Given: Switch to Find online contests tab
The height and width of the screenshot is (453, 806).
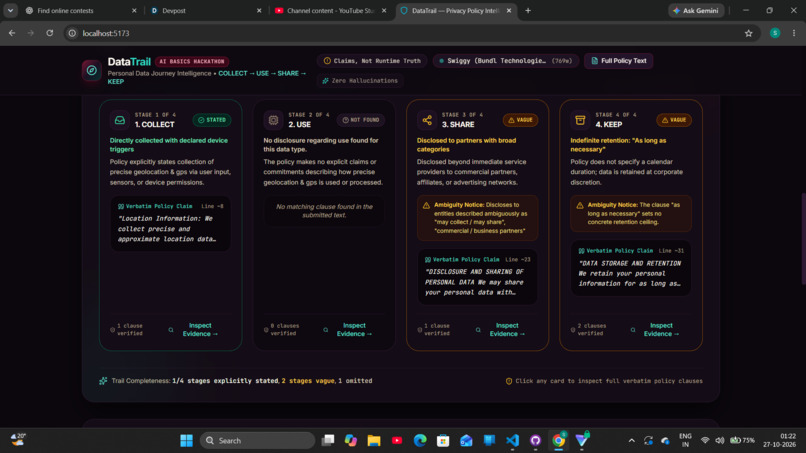Looking at the screenshot, I should pos(81,10).
